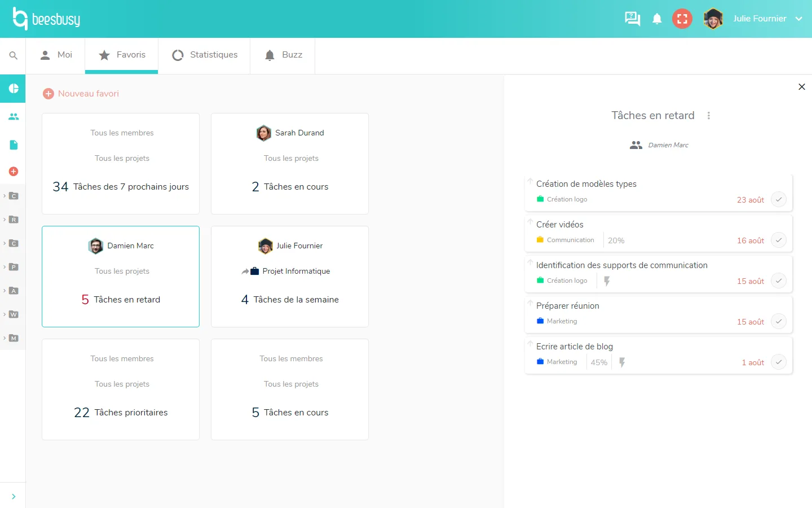Mark Identification des supports de communication done

779,281
